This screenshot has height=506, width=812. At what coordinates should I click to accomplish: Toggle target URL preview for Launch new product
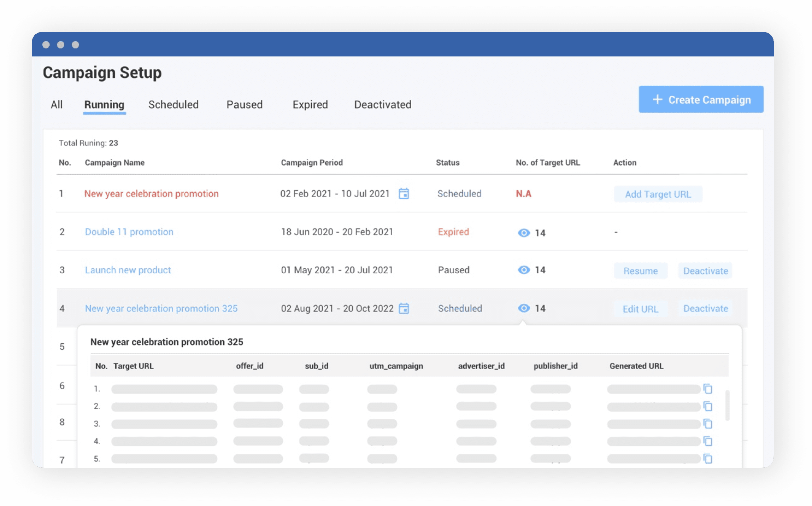pos(524,270)
